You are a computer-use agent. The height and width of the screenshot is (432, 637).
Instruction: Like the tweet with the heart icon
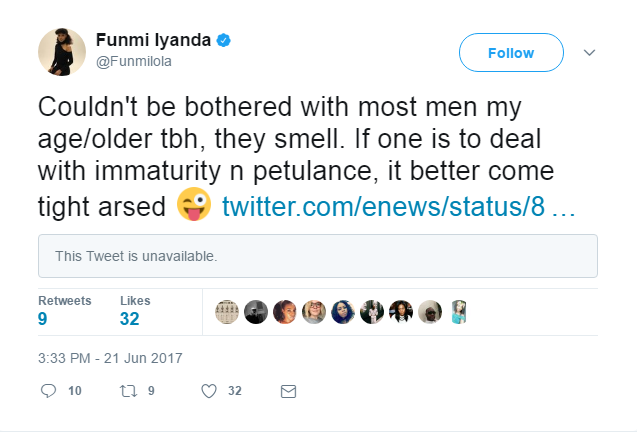[x=209, y=391]
